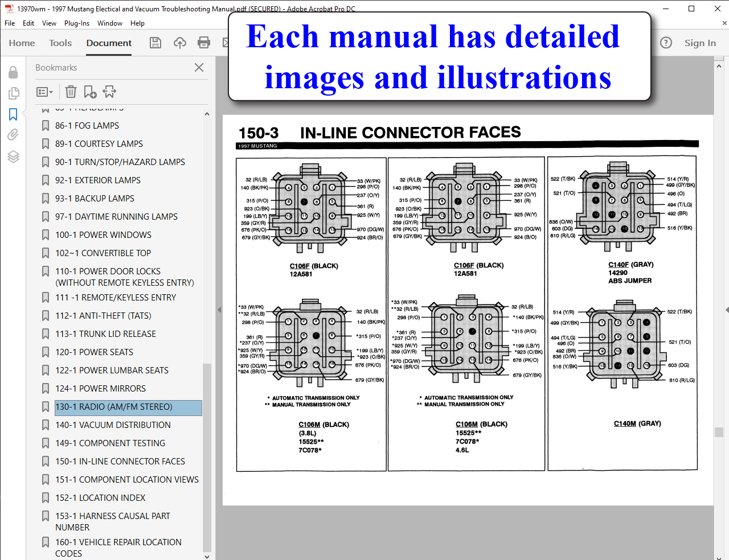
Task: Click the lock security settings icon
Action: click(13, 72)
